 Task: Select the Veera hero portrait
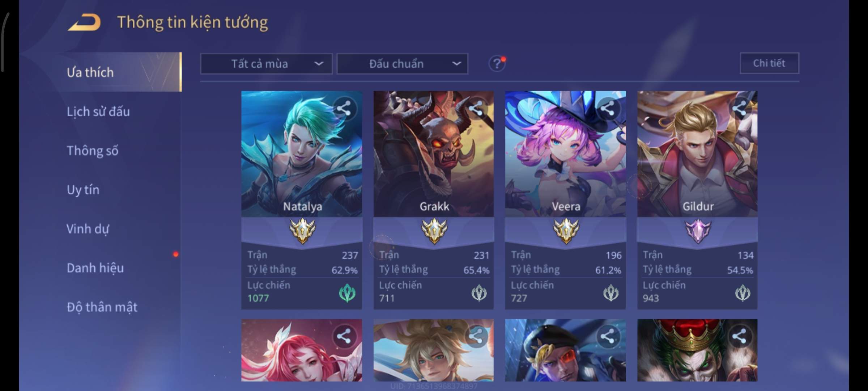pos(565,154)
